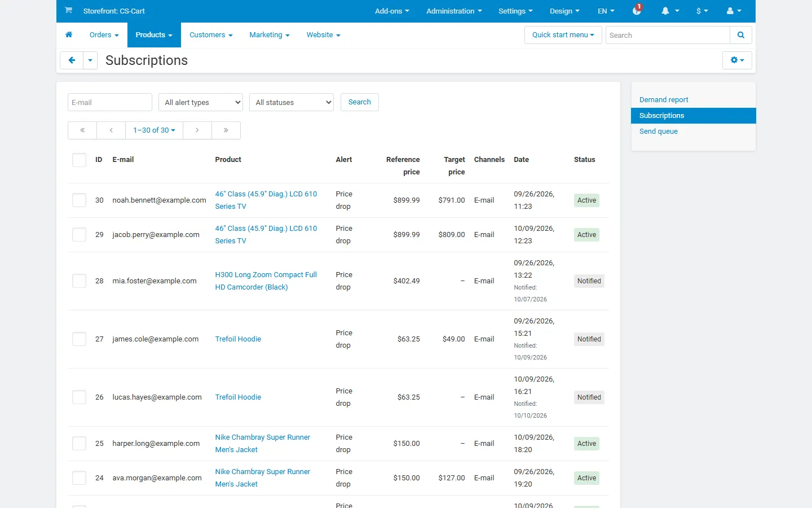Open the Marketing menu
The width and height of the screenshot is (812, 508).
point(270,35)
